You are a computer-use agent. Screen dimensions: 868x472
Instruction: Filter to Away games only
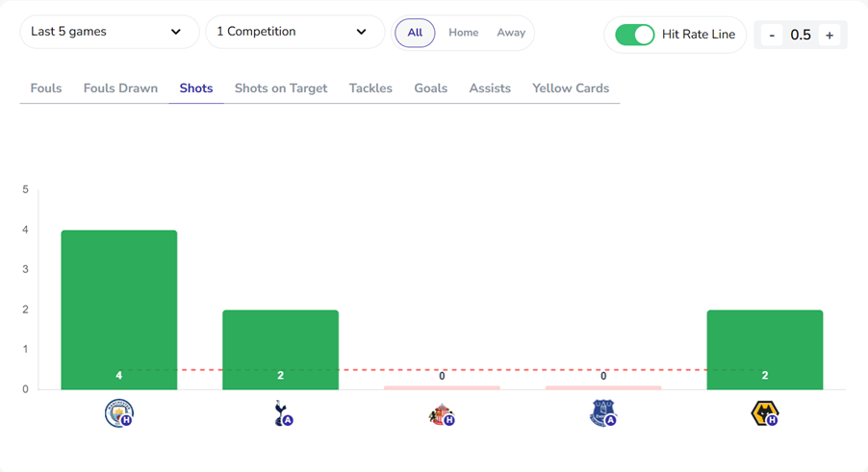511,33
